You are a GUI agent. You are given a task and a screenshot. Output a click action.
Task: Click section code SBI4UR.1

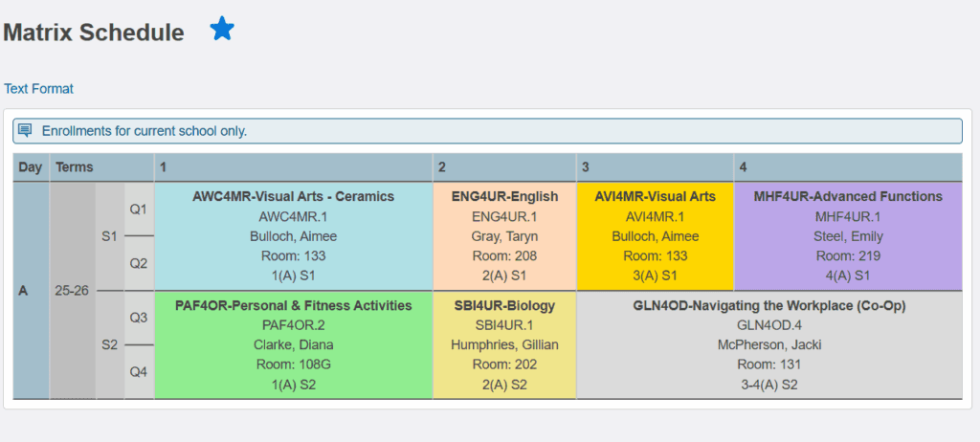504,325
